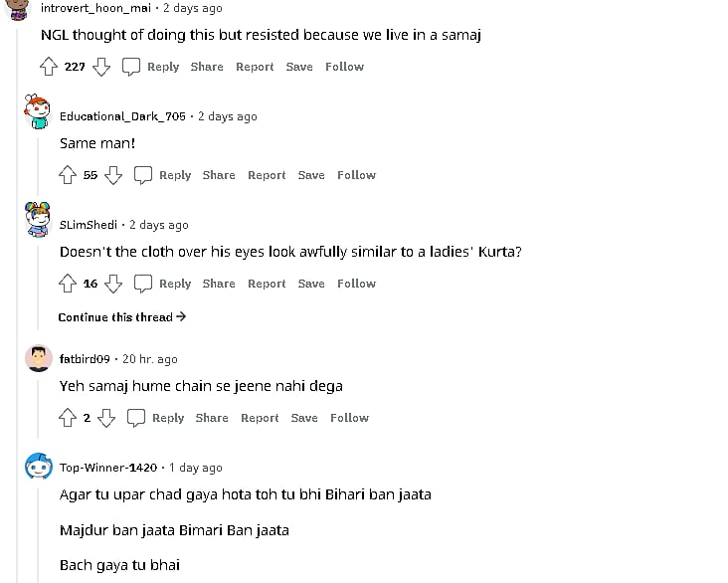The image size is (728, 583).
Task: Open SLimShedi's user avatar
Action: click(x=39, y=221)
